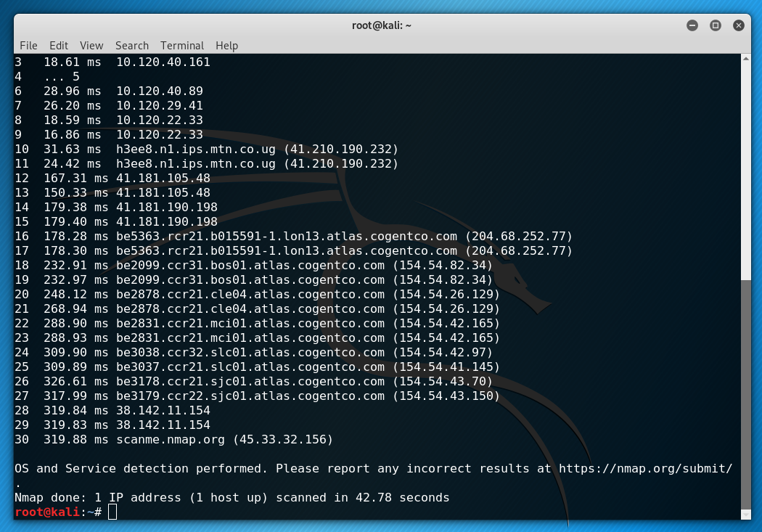Click be2099.ccr31.bos01 host on hop 18
This screenshot has width=762, height=532.
tap(250, 266)
